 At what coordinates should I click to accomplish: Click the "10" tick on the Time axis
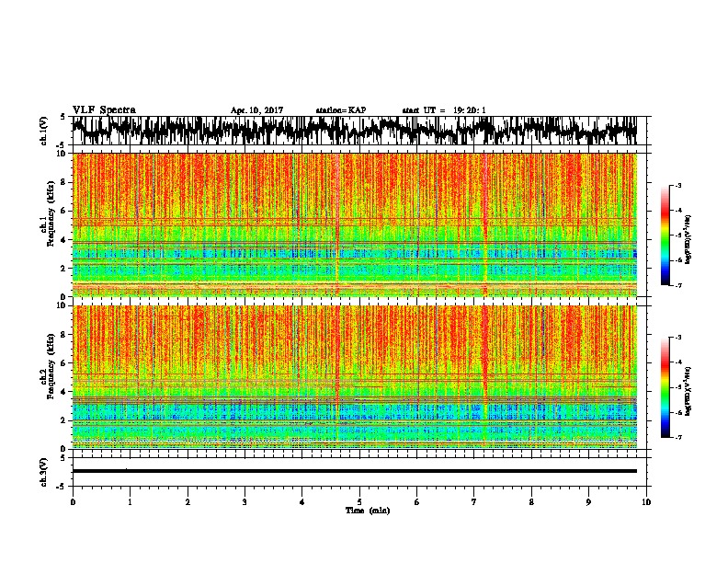point(646,502)
